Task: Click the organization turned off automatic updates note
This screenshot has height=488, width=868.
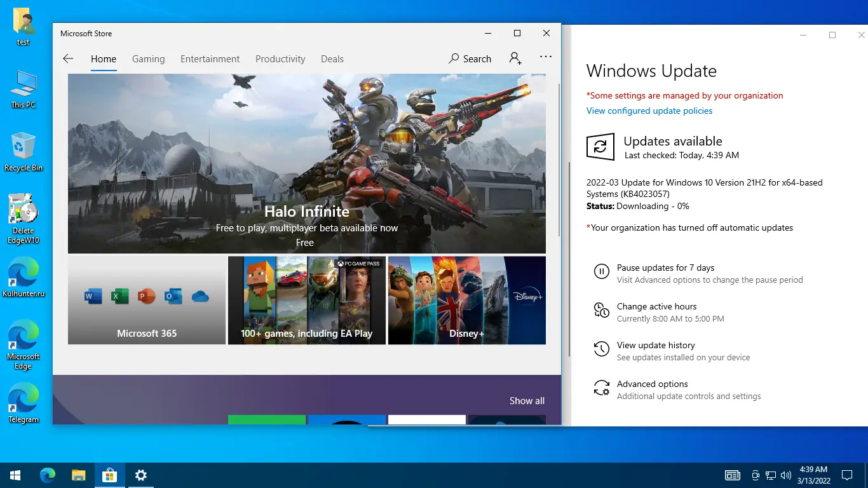Action: pyautogui.click(x=690, y=227)
